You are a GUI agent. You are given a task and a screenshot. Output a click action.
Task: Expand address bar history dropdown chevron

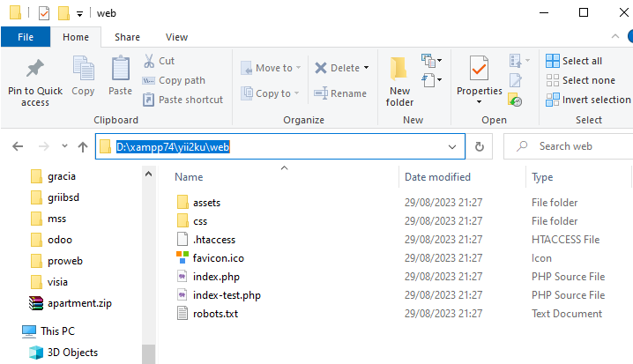point(452,147)
